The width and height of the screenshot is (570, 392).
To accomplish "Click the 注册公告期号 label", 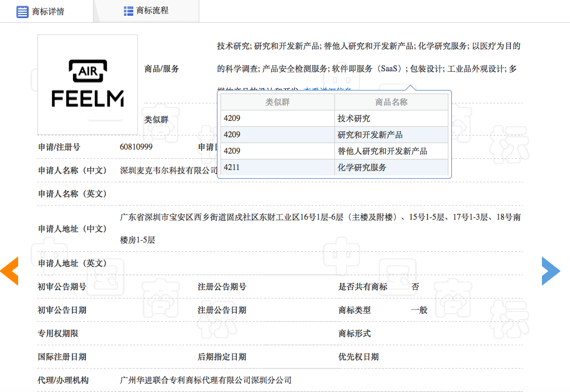I will (222, 287).
